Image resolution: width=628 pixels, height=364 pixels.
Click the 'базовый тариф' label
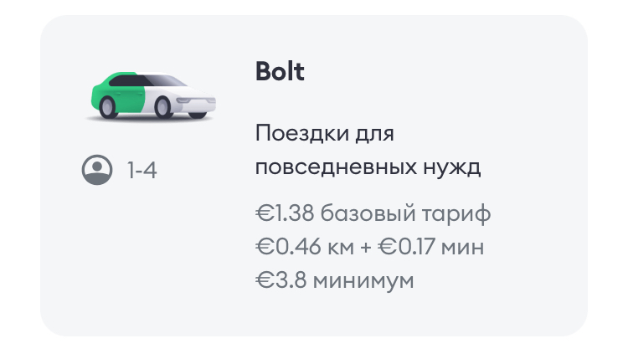406,213
